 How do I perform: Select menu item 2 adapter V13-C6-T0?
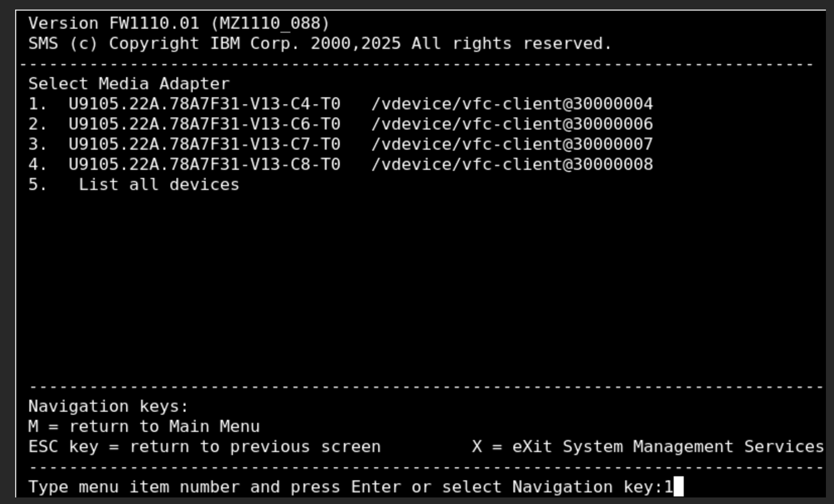[340, 124]
